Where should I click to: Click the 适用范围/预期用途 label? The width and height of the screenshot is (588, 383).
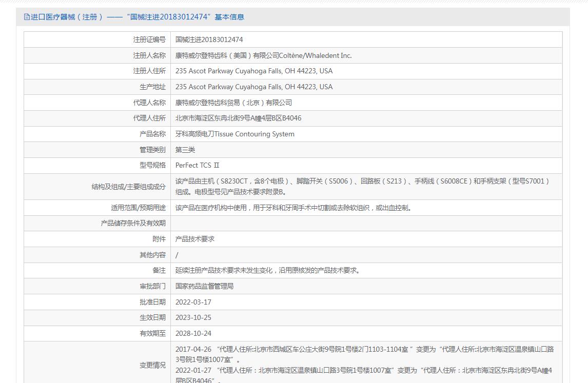point(138,208)
